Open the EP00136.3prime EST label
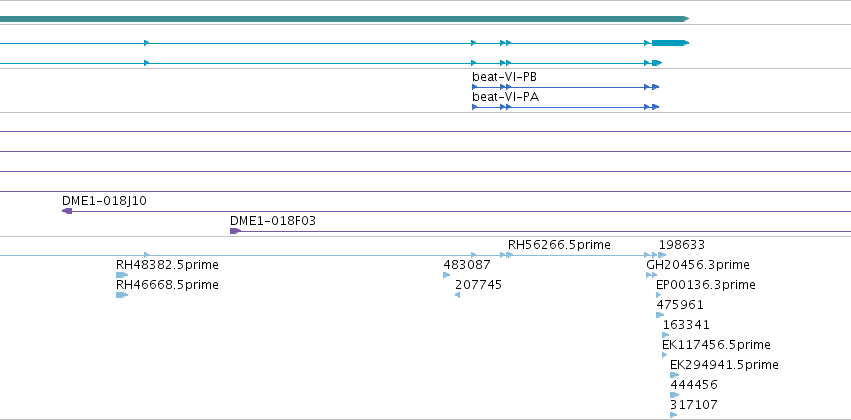This screenshot has height=420, width=851. pos(706,285)
